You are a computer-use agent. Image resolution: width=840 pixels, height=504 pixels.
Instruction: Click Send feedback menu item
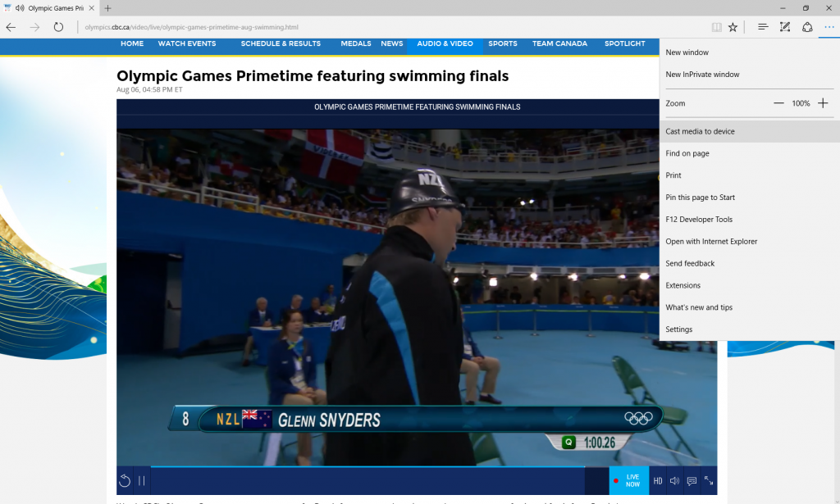[750, 263]
